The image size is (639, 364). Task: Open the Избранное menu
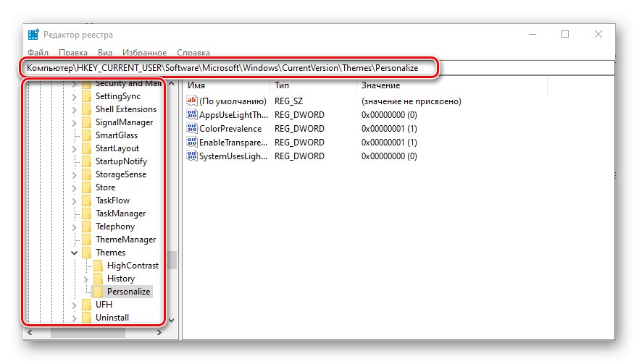click(x=144, y=53)
